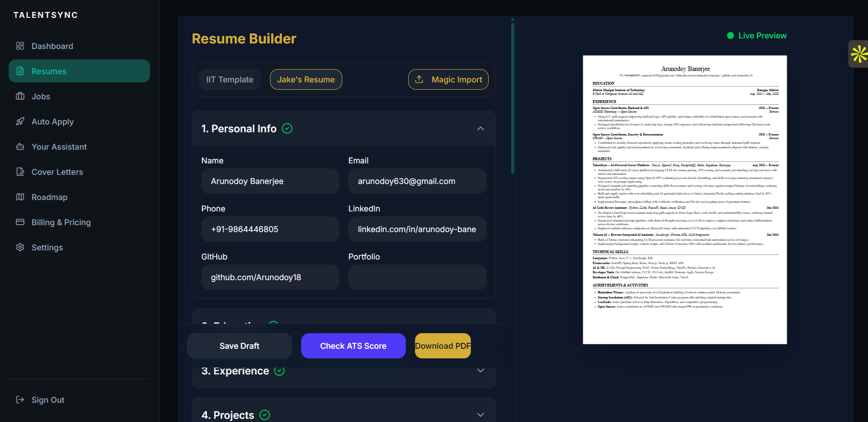Open Your Assistant page
This screenshot has height=422, width=868.
[79, 146]
